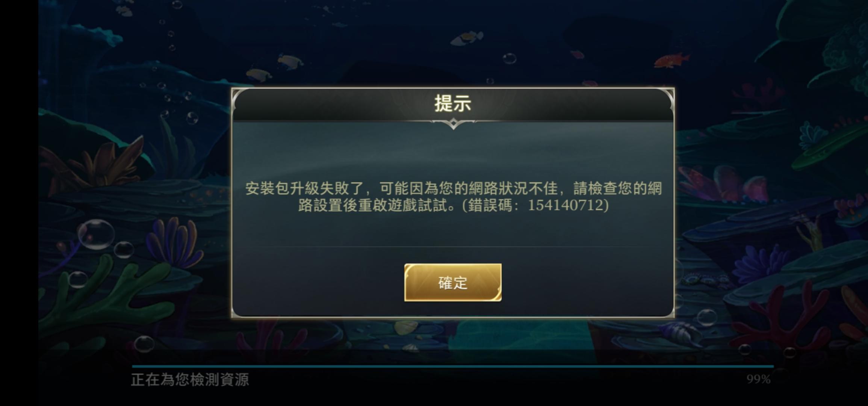Tap the small bubble above the dialog
The width and height of the screenshot is (868, 406).
pos(490,81)
